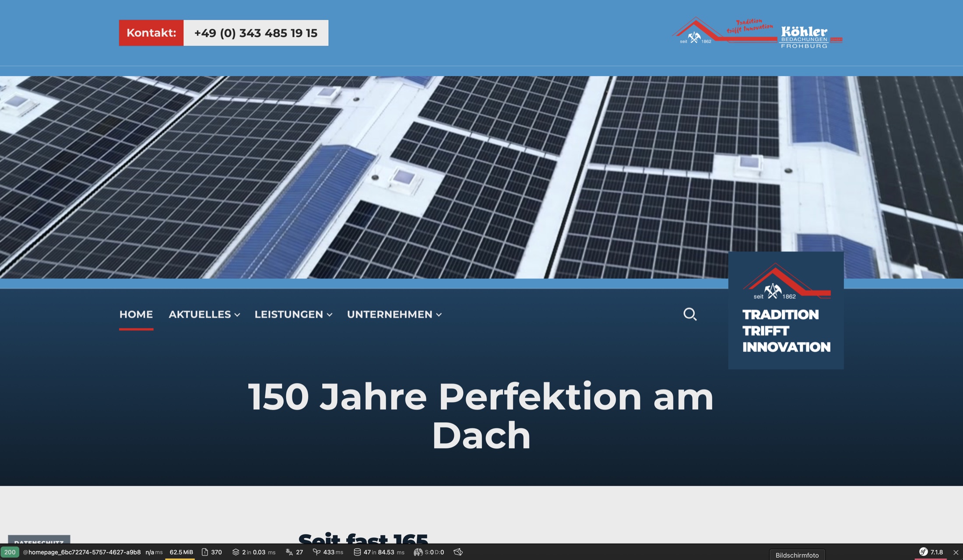Click the n/a ms request time entry

tap(154, 552)
